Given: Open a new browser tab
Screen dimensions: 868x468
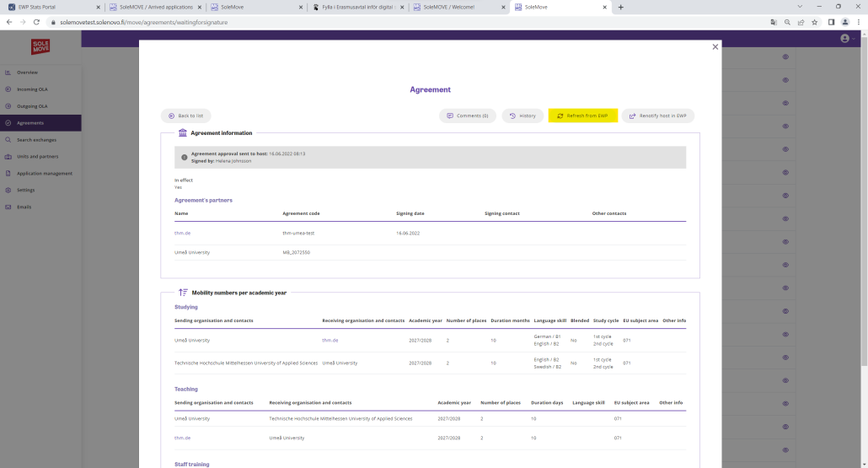Looking at the screenshot, I should [620, 8].
